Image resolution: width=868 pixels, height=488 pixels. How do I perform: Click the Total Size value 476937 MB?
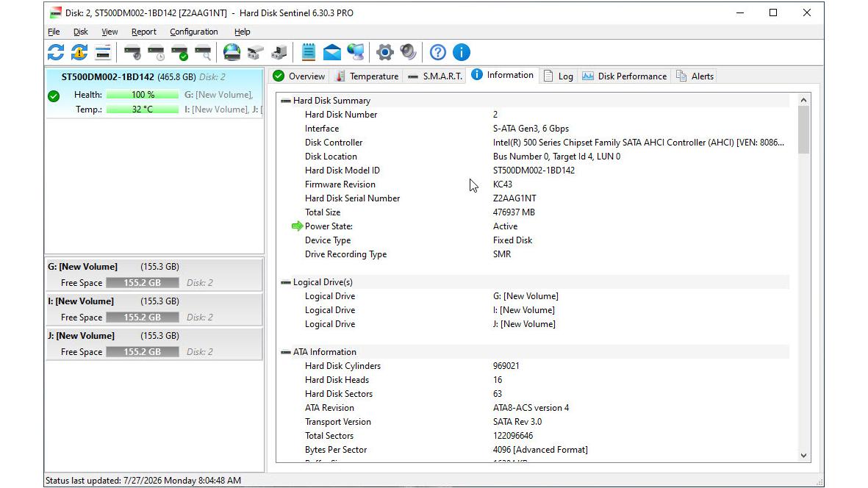point(514,212)
